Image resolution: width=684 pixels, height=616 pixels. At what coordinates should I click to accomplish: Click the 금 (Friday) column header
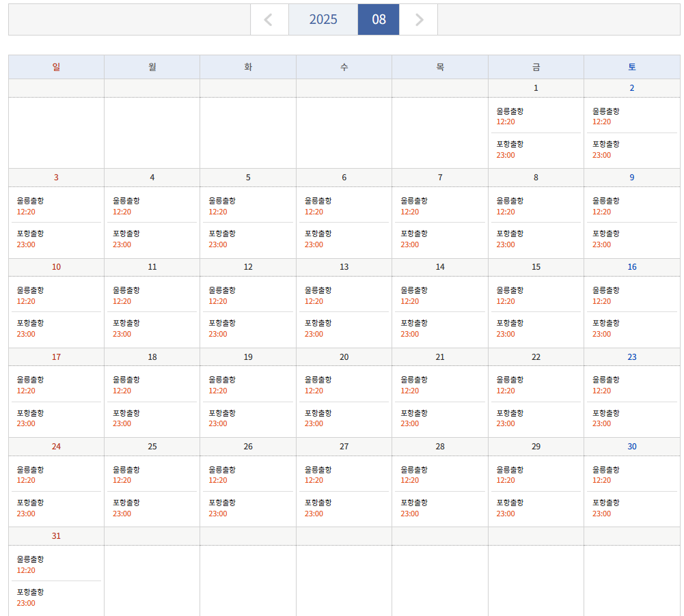click(536, 67)
